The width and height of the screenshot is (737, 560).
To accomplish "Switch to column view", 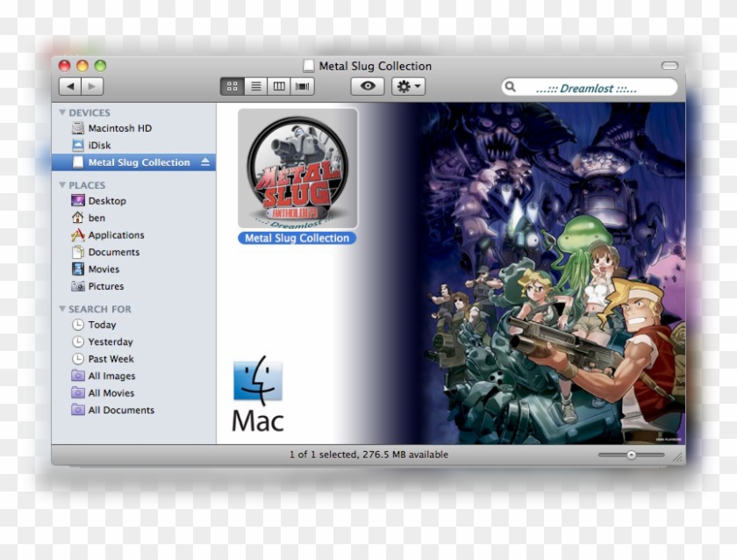I will click(279, 87).
